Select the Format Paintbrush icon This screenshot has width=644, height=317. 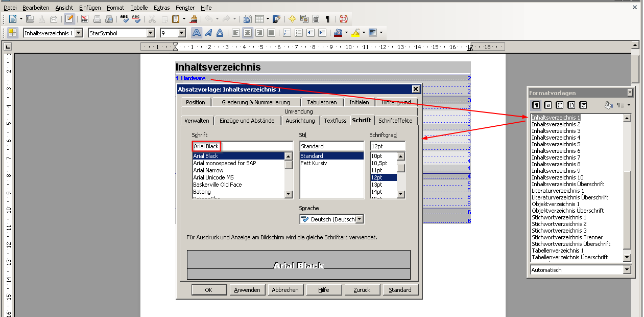click(194, 19)
